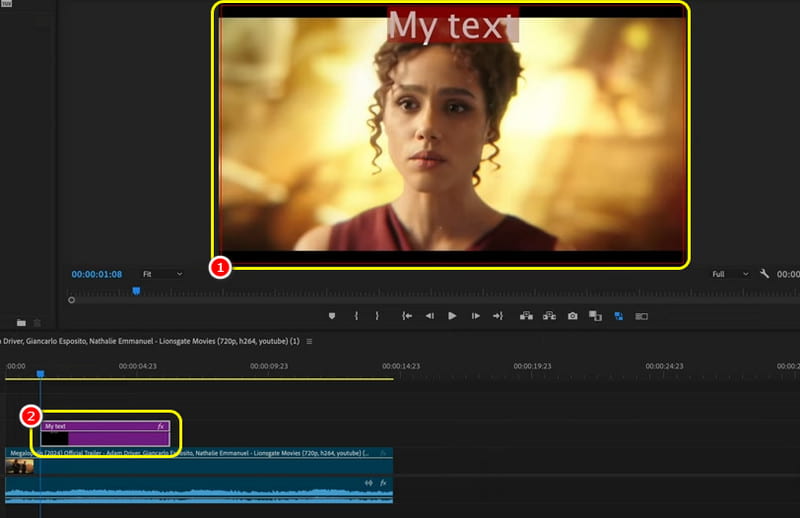Click the Megalopolis clip thumbnail

[x=19, y=466]
